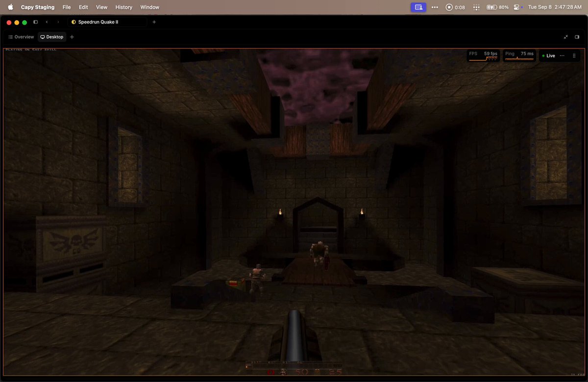Click the monster standing at the altar

point(319,255)
